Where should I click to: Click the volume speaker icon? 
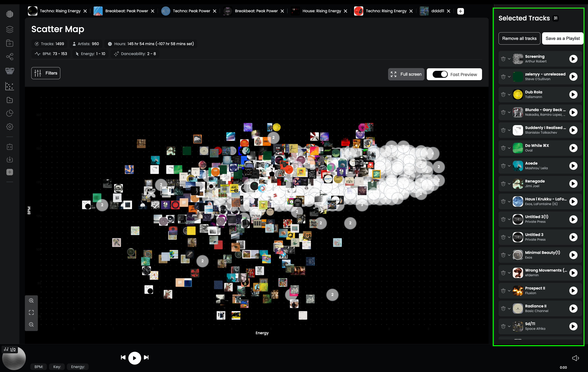pyautogui.click(x=575, y=358)
